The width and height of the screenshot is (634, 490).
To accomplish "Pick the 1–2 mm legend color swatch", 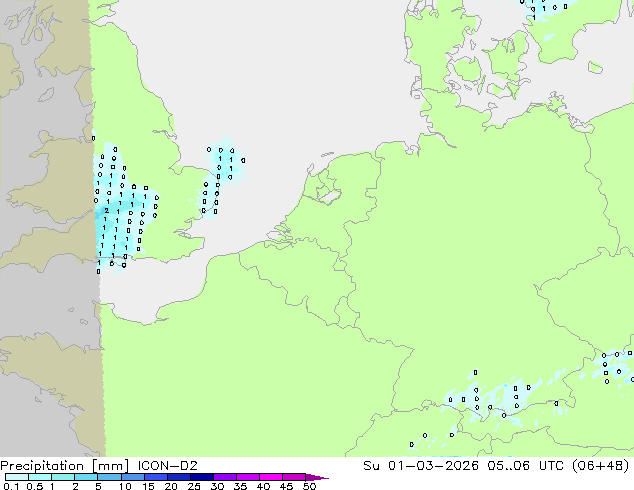I will pos(63,477).
